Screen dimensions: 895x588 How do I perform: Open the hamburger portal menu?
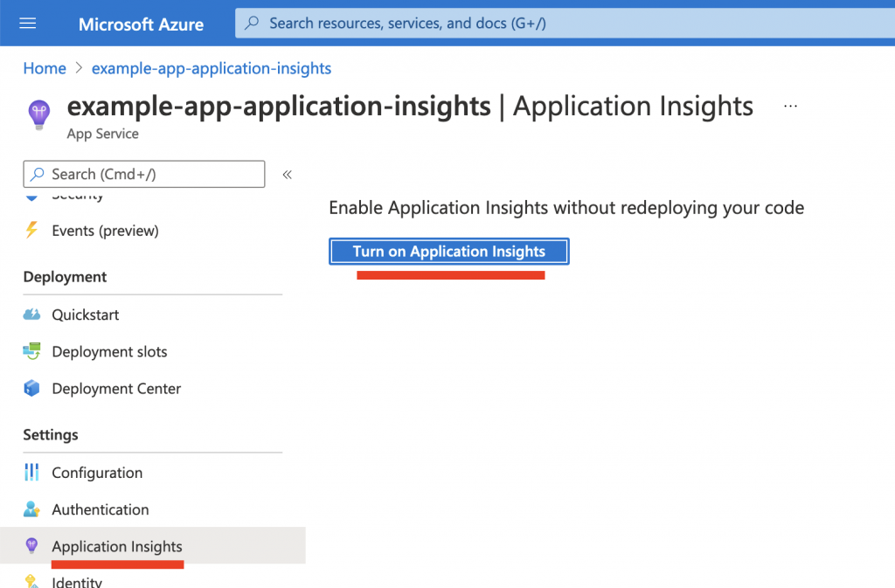pos(27,24)
